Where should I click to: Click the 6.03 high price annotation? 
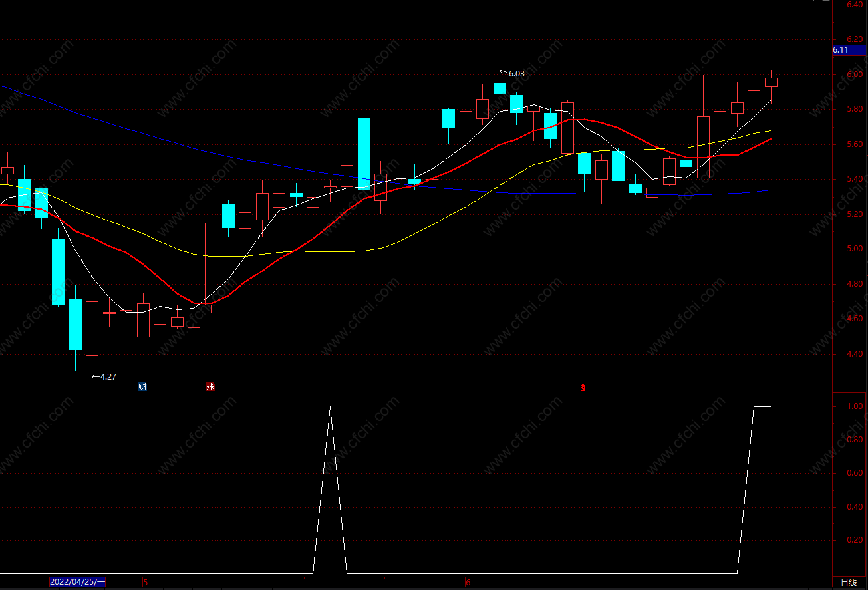pyautogui.click(x=516, y=74)
